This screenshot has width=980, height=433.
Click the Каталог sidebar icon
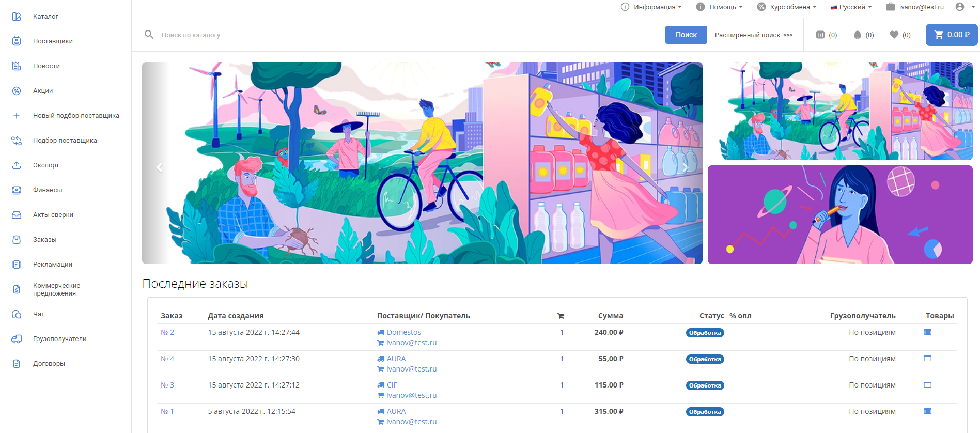[x=17, y=17]
